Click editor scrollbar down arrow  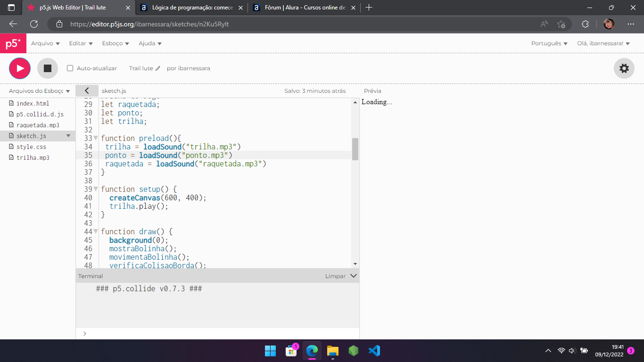pyautogui.click(x=355, y=264)
